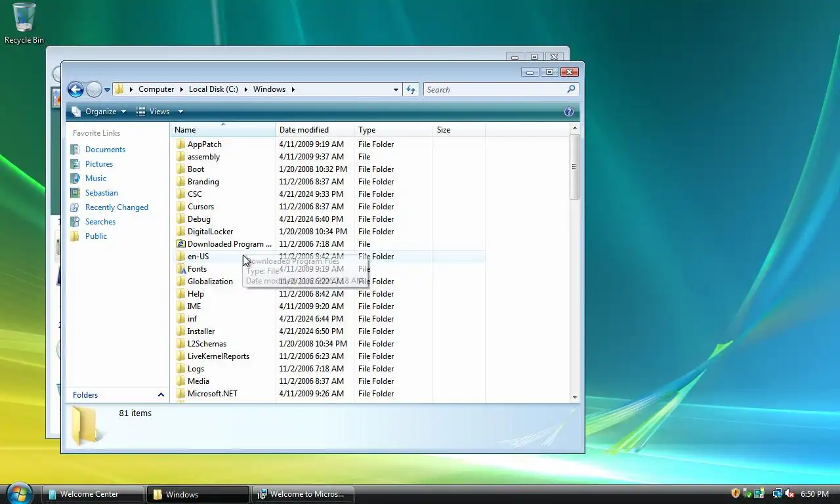This screenshot has width=840, height=504.
Task: Sort by Type column header
Action: (x=393, y=130)
